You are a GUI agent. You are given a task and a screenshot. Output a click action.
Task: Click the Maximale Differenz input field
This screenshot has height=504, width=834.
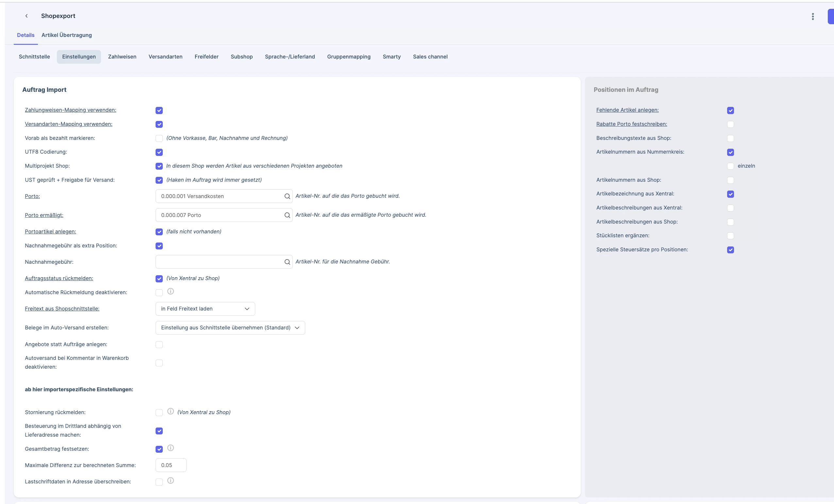pos(171,465)
